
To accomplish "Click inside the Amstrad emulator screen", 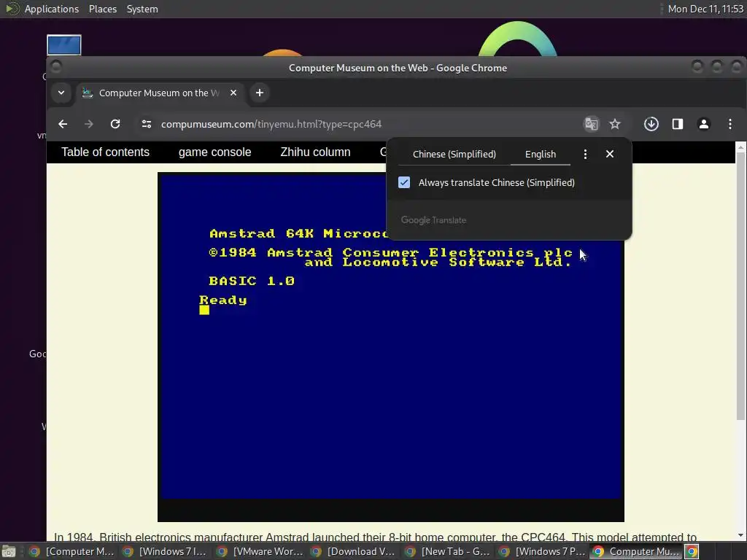I will 391,346.
